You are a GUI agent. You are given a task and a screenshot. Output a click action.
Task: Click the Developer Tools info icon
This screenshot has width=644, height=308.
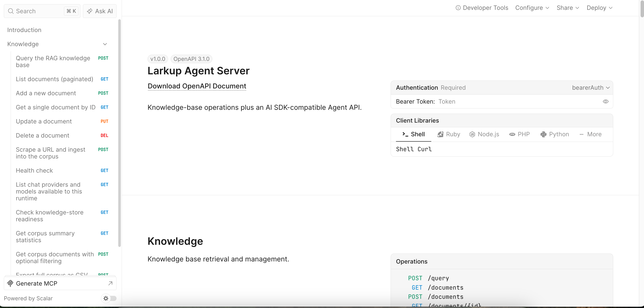coord(458,8)
